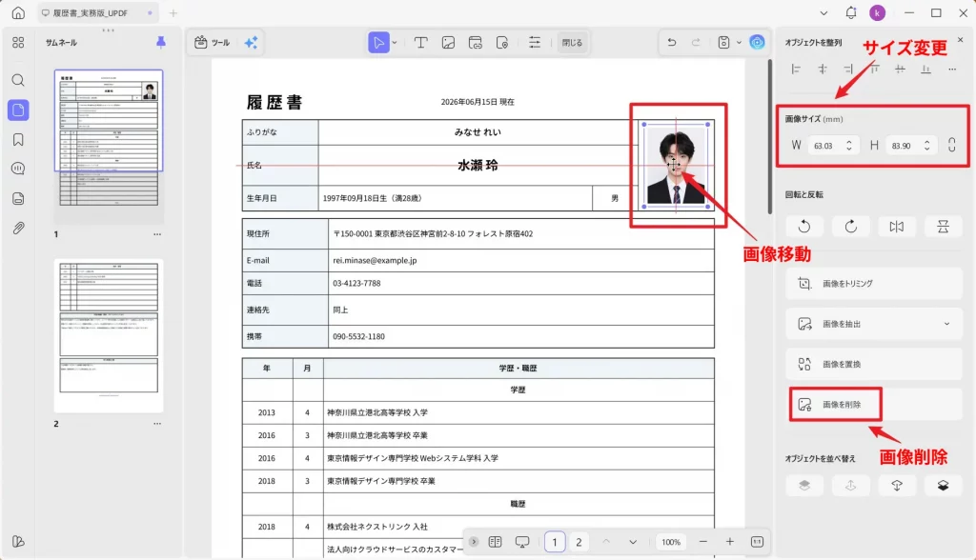Screen dimensions: 976x560
Task: Click the fit-page icon at bottom right
Action: point(757,542)
